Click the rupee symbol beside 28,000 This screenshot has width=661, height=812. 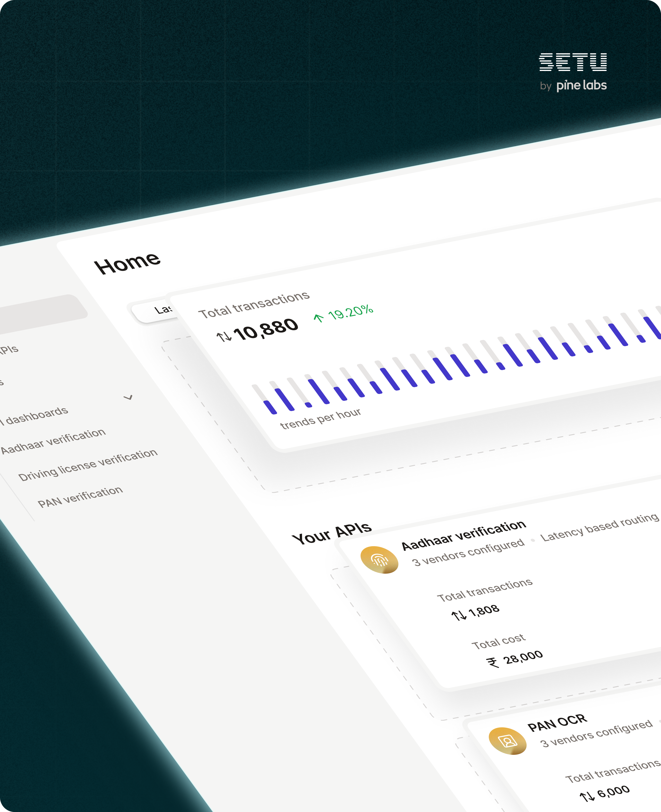coord(493,663)
